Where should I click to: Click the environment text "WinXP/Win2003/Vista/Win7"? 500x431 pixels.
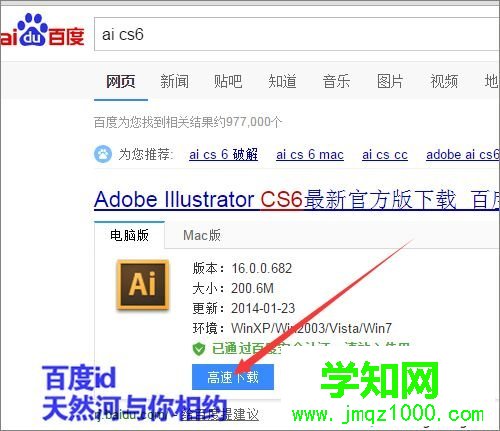(312, 328)
